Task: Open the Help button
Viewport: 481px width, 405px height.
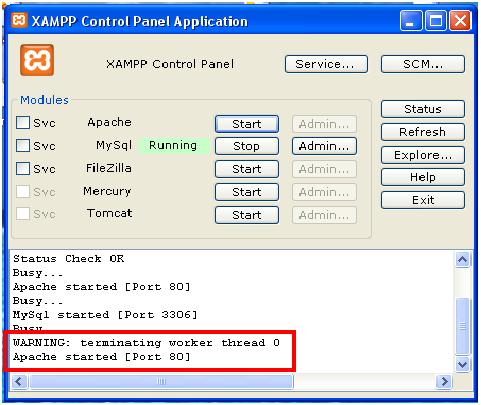Action: (423, 177)
